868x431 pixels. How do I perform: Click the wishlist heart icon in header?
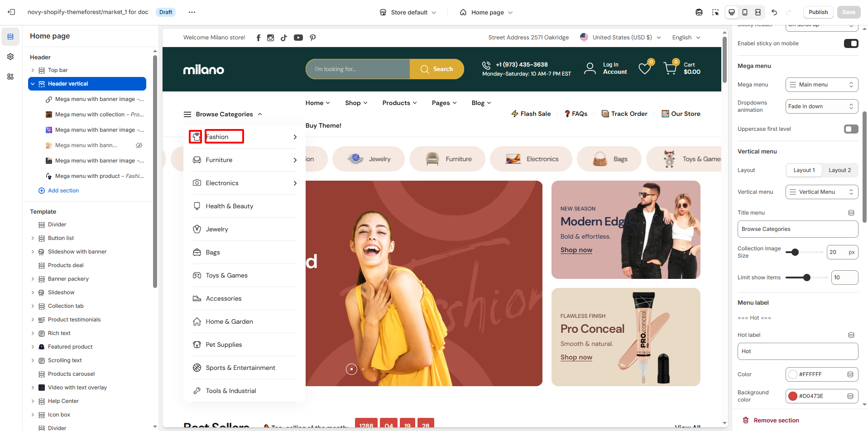tap(644, 69)
